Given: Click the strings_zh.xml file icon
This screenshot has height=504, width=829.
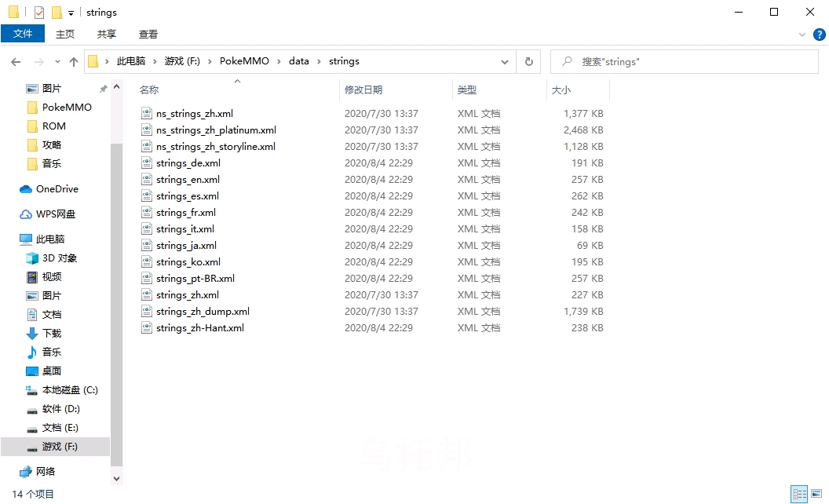Looking at the screenshot, I should [x=147, y=294].
